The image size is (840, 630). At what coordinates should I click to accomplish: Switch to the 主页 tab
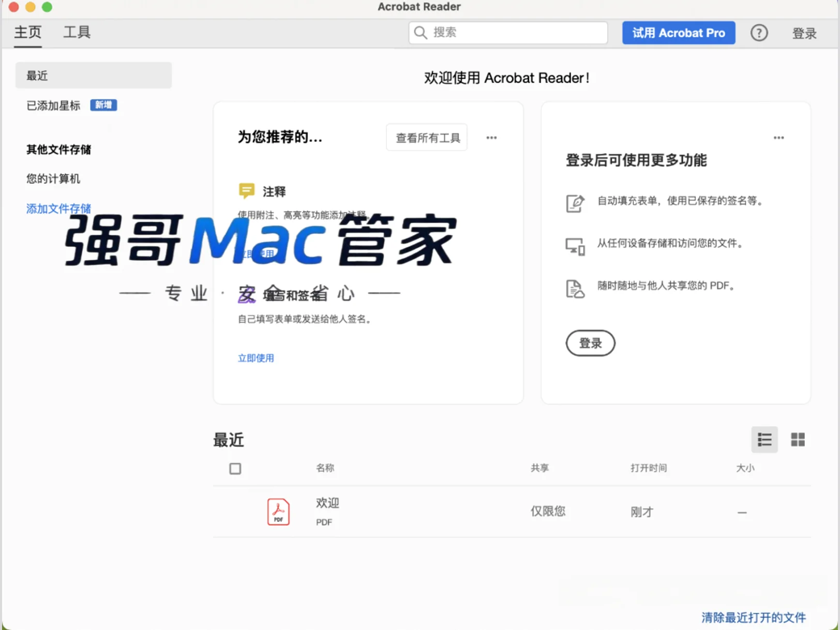(28, 32)
